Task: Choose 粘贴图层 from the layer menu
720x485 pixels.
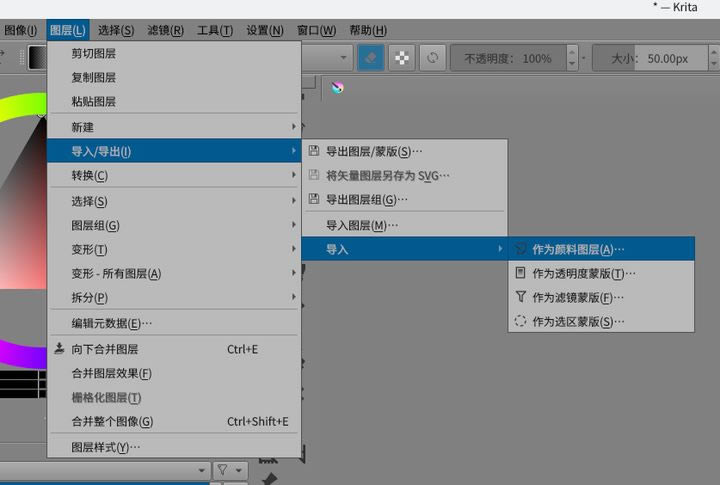Action: click(174, 101)
